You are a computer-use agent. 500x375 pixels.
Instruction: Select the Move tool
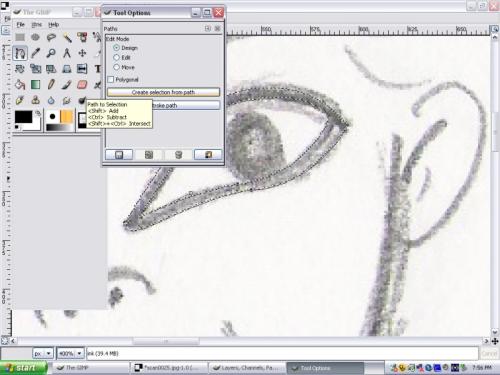[82, 53]
